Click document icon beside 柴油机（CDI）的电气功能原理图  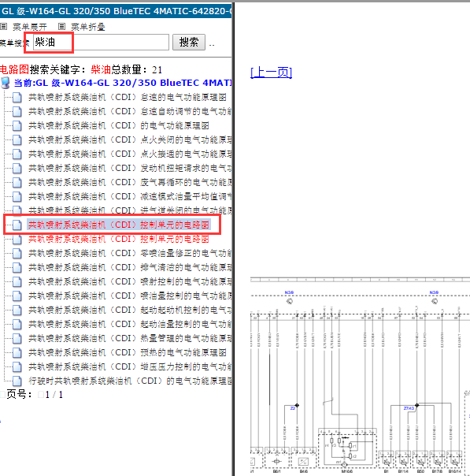coord(17,125)
